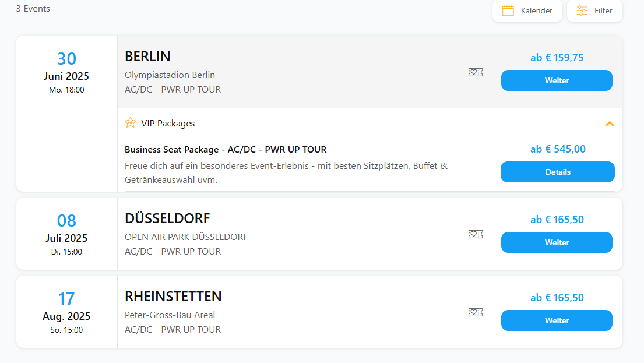Click the ticket heart icon for Berlin
The width and height of the screenshot is (644, 363).
tap(476, 72)
